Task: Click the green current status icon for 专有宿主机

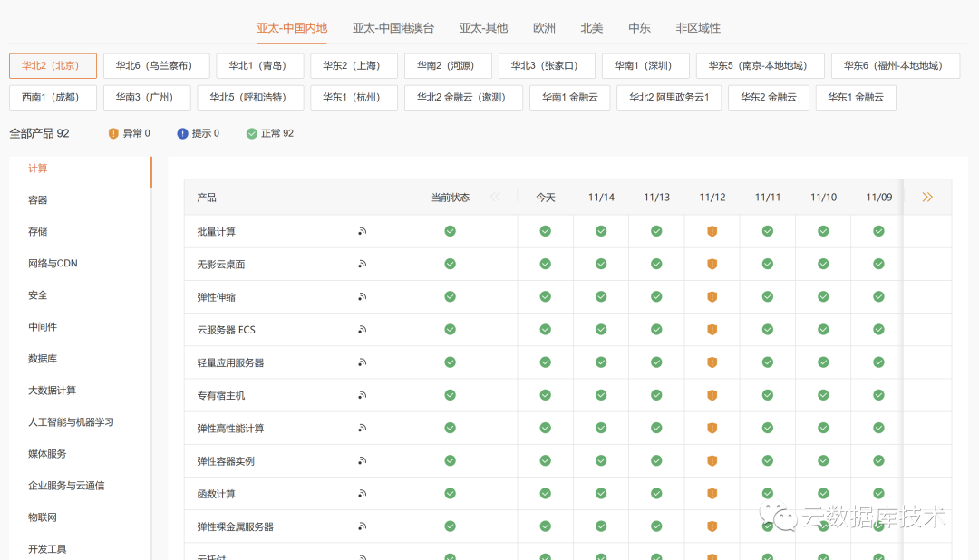Action: pos(450,395)
